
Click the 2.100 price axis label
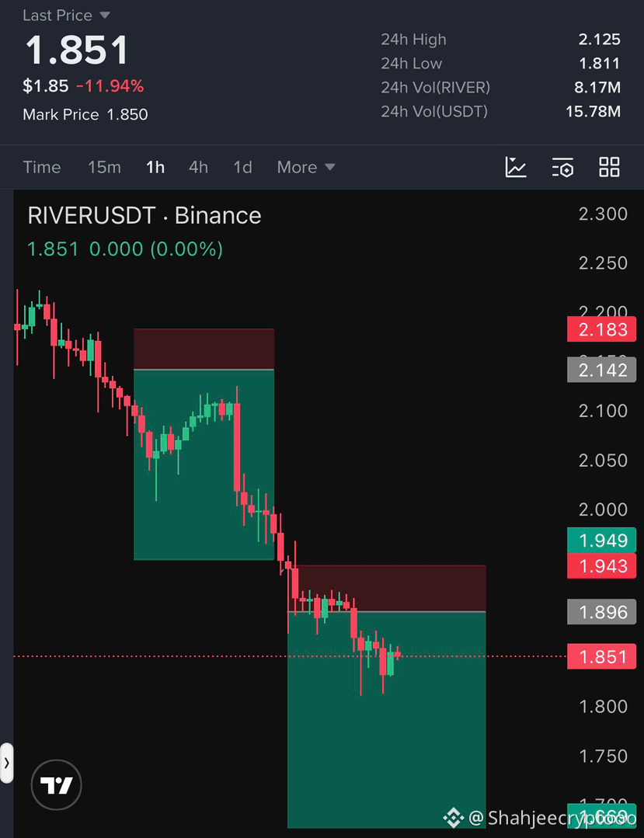tap(603, 410)
